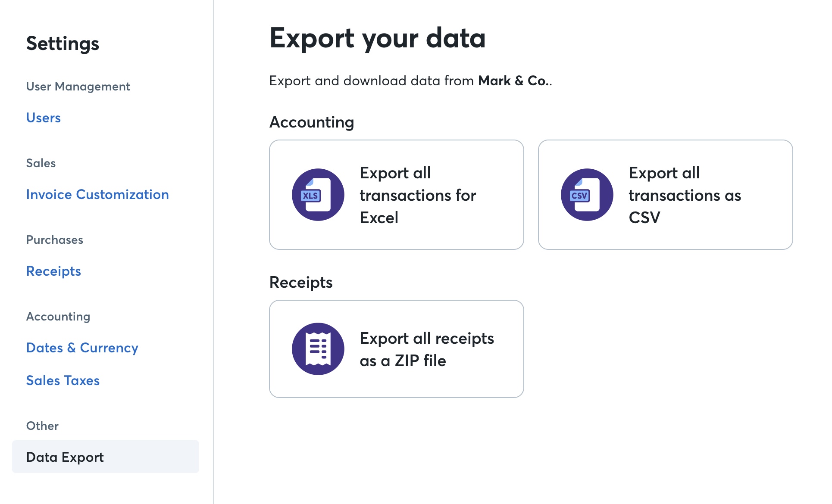Click the Receipts section header
The image size is (832, 504).
point(301,282)
